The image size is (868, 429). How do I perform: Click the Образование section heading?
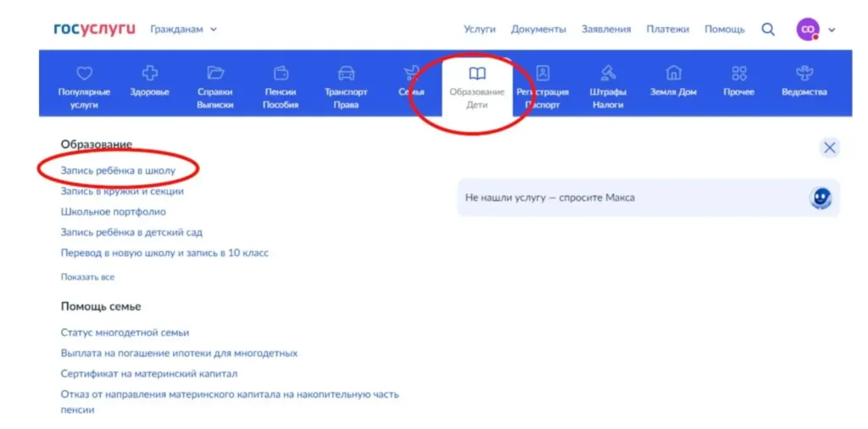pos(97,144)
